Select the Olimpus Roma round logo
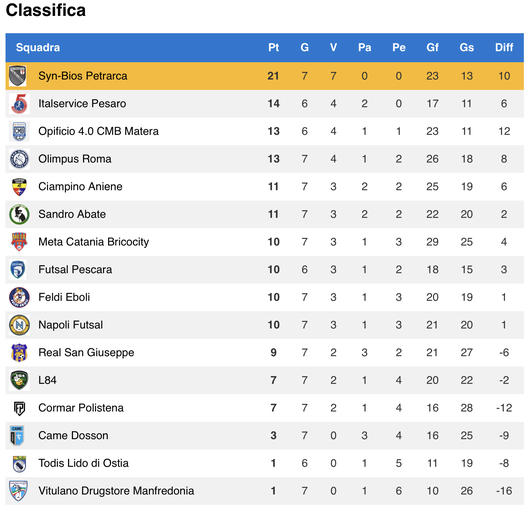 pyautogui.click(x=19, y=159)
